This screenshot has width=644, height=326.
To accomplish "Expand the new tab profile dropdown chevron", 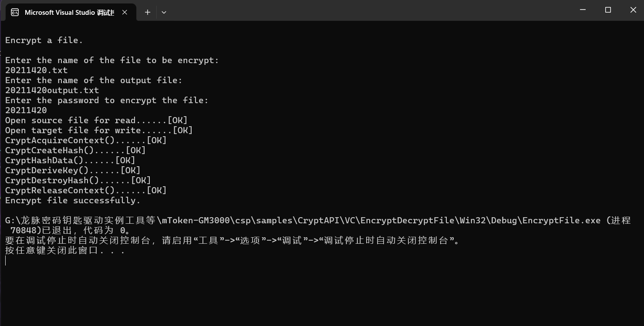I will tap(164, 12).
